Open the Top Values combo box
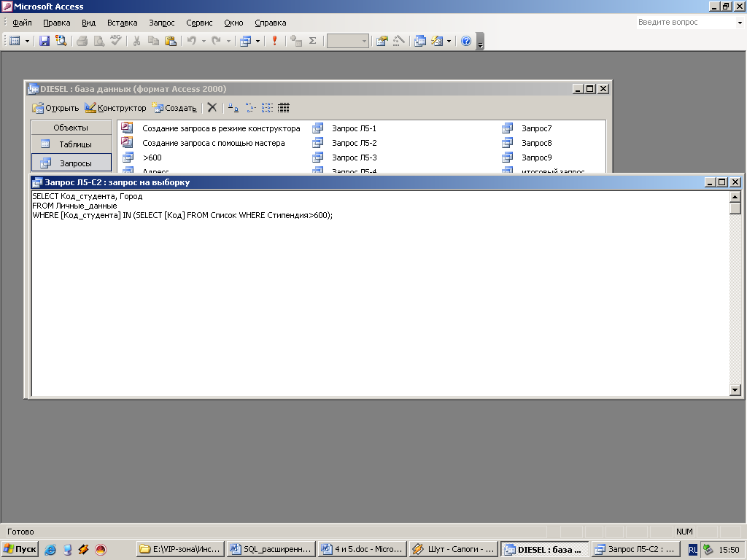 click(x=348, y=41)
